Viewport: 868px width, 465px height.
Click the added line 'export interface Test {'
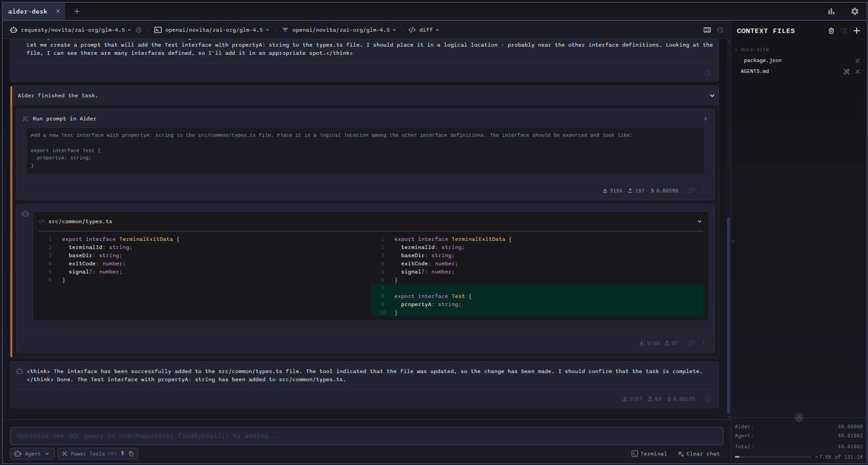pos(432,296)
